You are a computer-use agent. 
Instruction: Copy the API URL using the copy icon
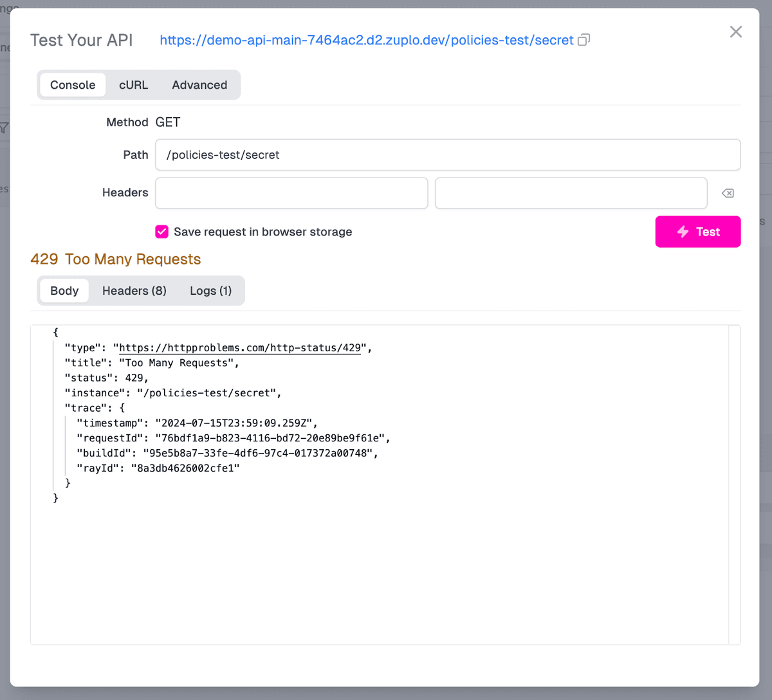pyautogui.click(x=584, y=40)
